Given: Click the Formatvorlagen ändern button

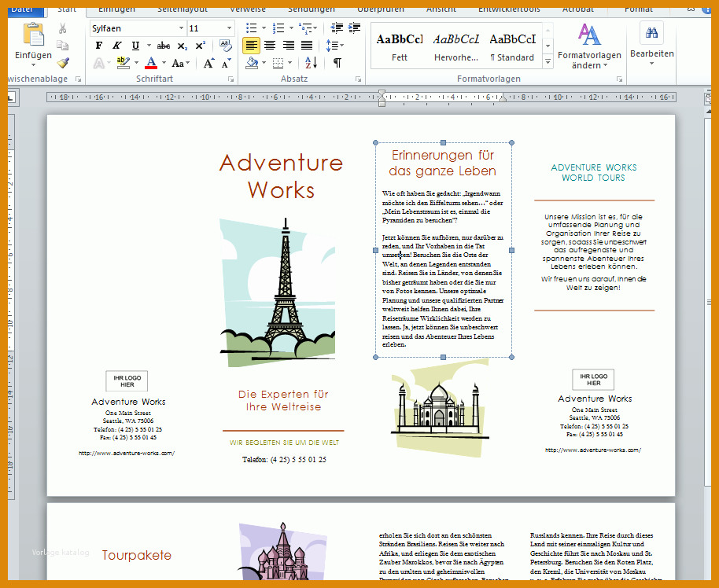Looking at the screenshot, I should [x=589, y=46].
